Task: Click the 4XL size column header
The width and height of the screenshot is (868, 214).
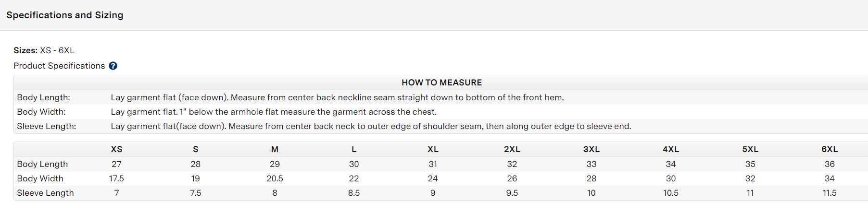Action: click(x=670, y=149)
